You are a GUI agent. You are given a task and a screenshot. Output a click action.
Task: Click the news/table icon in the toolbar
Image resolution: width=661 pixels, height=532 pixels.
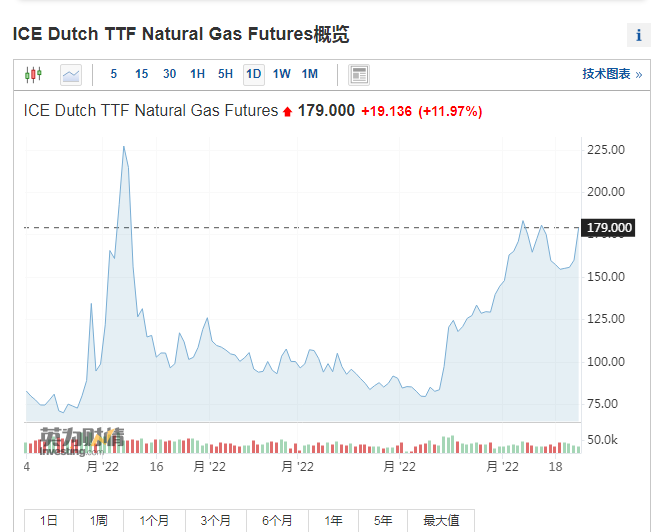359,74
